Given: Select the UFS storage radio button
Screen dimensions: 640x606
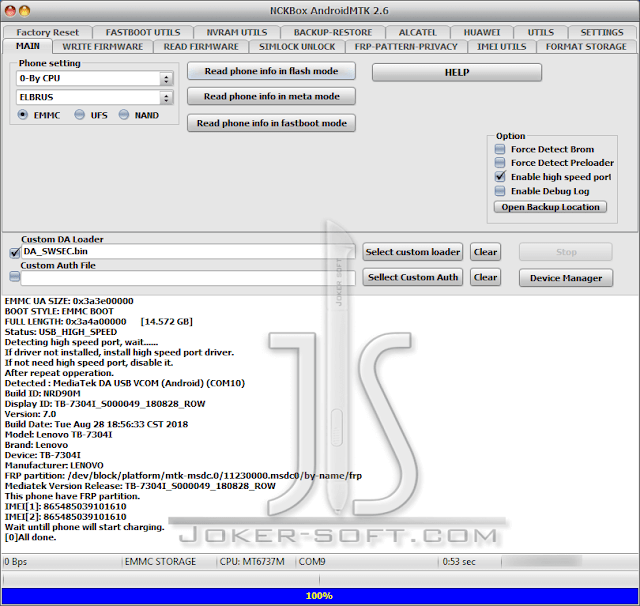Looking at the screenshot, I should (x=79, y=115).
